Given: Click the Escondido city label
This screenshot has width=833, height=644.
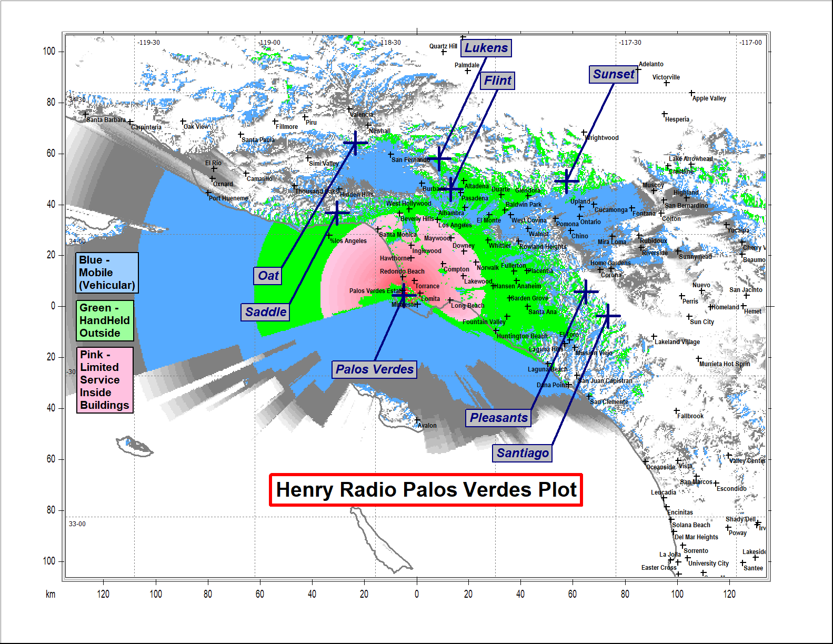Looking at the screenshot, I should click(x=731, y=489).
